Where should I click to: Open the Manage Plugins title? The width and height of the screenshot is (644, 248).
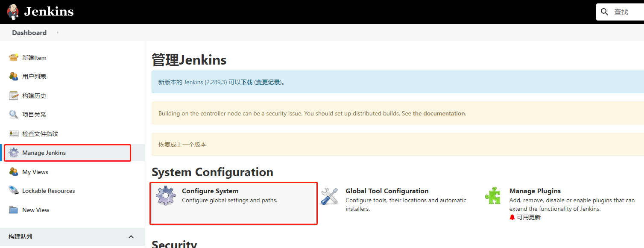(x=535, y=191)
